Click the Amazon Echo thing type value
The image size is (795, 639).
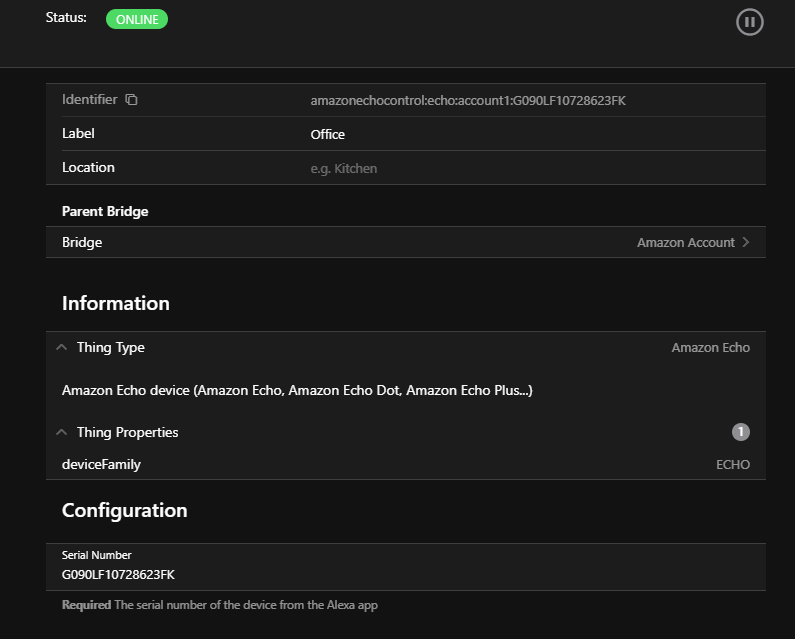[x=710, y=348]
